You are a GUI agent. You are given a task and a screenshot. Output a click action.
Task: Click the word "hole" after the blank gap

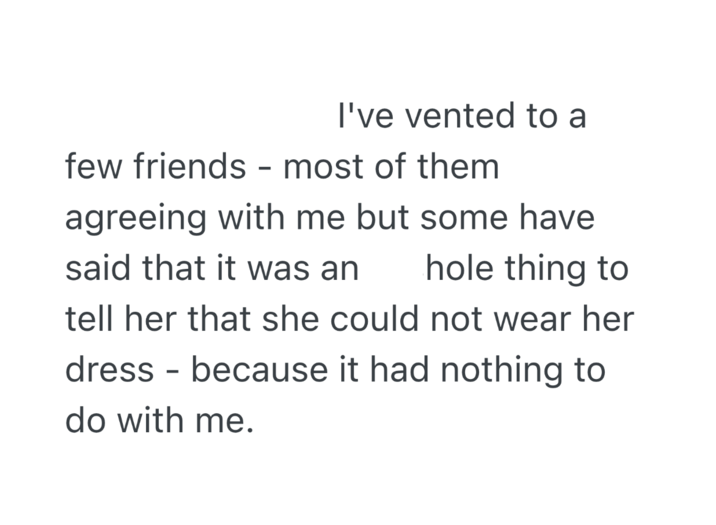pyautogui.click(x=461, y=269)
